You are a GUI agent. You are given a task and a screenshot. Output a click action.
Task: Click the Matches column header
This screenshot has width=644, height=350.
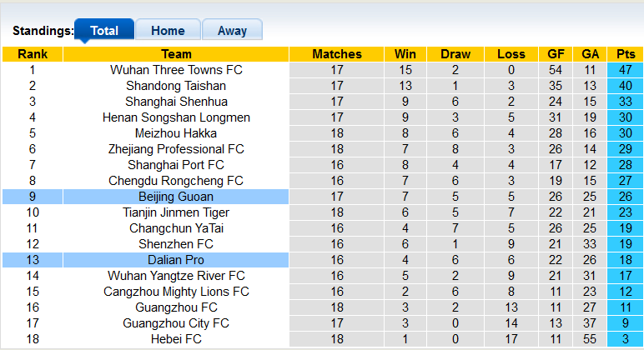tap(337, 54)
